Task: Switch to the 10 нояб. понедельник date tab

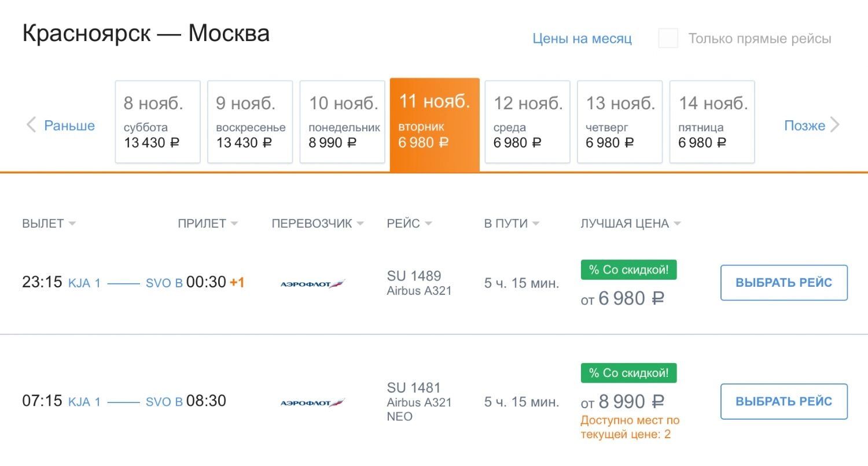Action: coord(343,122)
